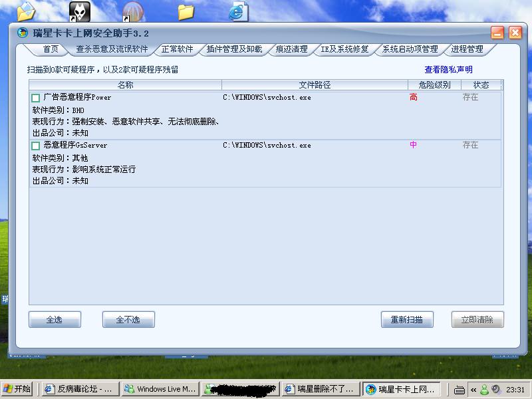Click the 全选 button

point(55,320)
